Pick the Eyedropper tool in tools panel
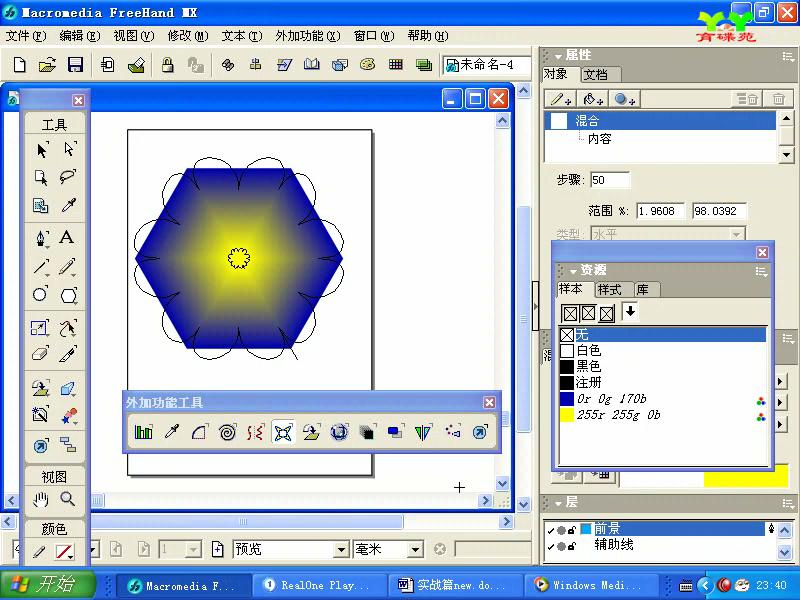Image resolution: width=800 pixels, height=600 pixels. pyautogui.click(x=68, y=205)
